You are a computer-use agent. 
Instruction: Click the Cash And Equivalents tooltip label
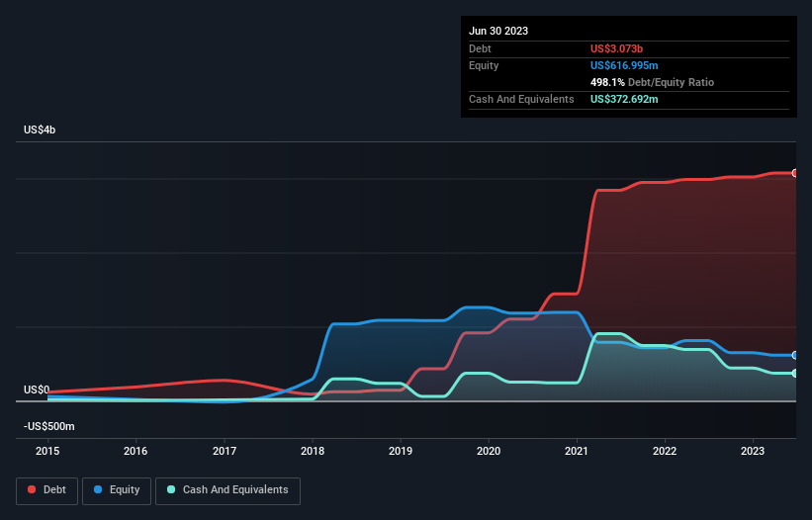[x=521, y=99]
